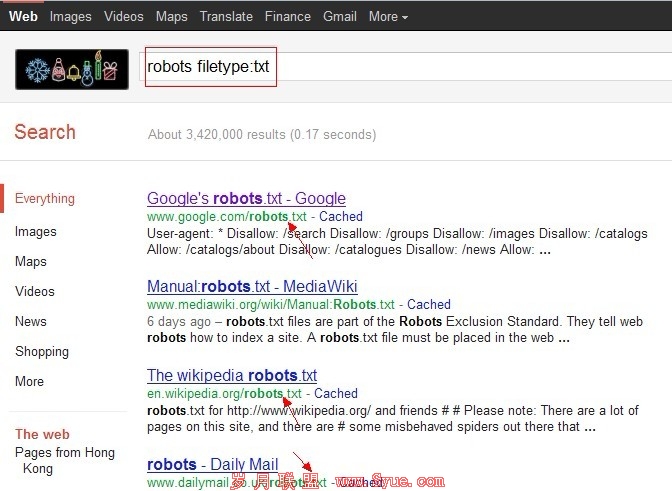This screenshot has width=672, height=491.
Task: Click the Google holiday doodle logo
Action: coord(72,69)
